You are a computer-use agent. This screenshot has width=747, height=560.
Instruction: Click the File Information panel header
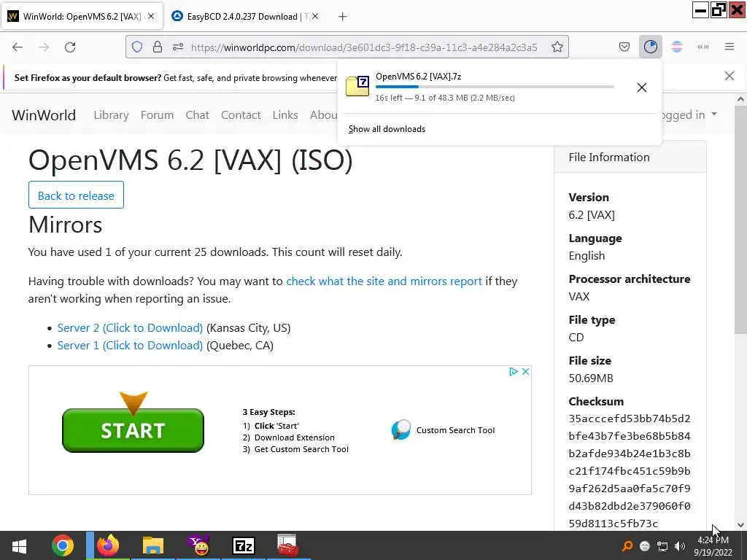630,157
